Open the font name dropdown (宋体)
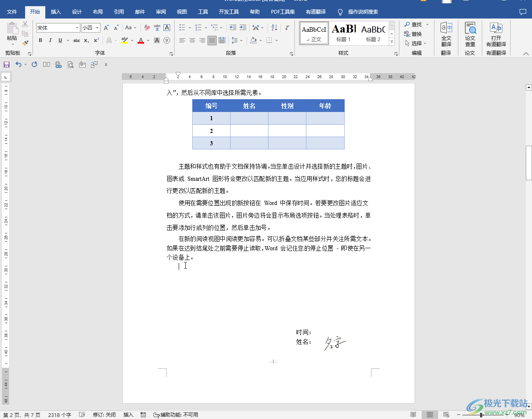 (x=77, y=28)
